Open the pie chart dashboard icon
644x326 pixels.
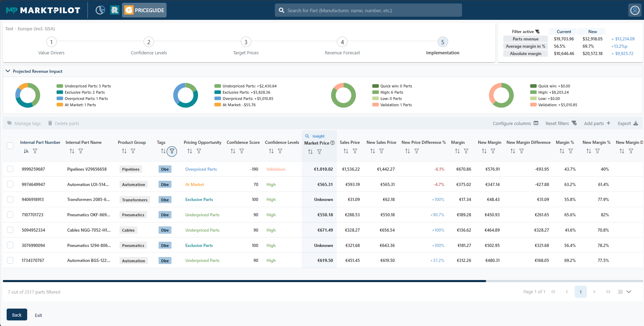click(x=100, y=10)
